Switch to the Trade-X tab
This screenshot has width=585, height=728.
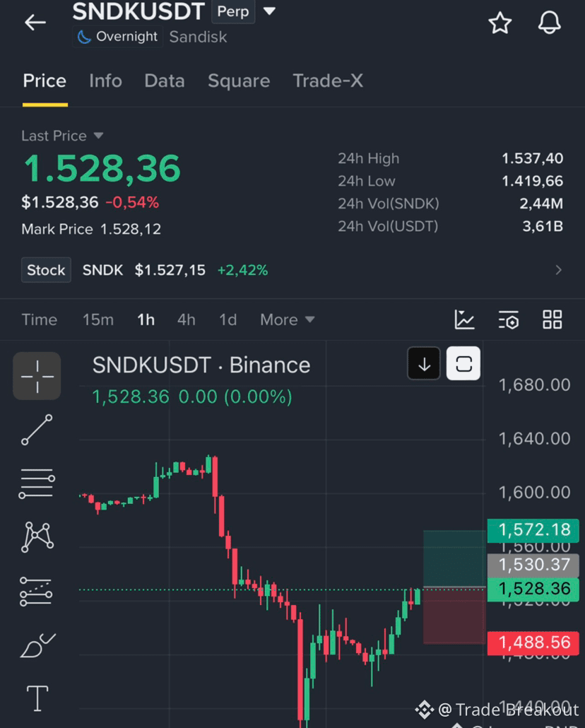coord(328,81)
